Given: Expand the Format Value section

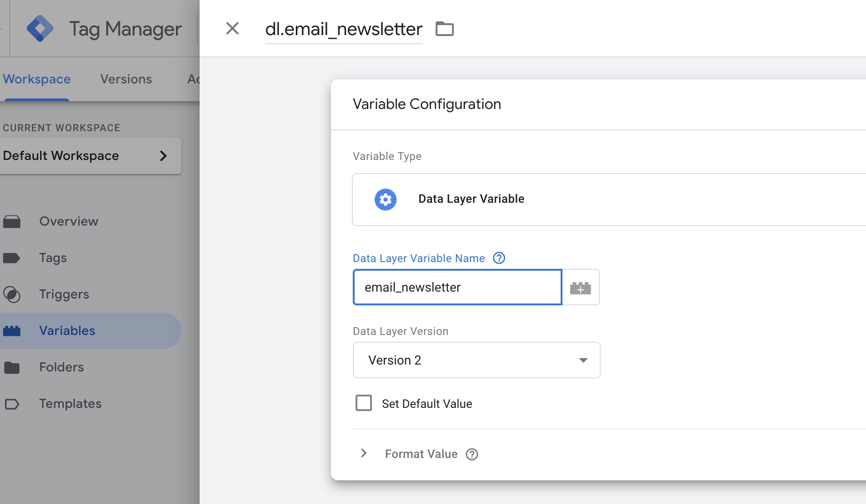Looking at the screenshot, I should point(364,453).
